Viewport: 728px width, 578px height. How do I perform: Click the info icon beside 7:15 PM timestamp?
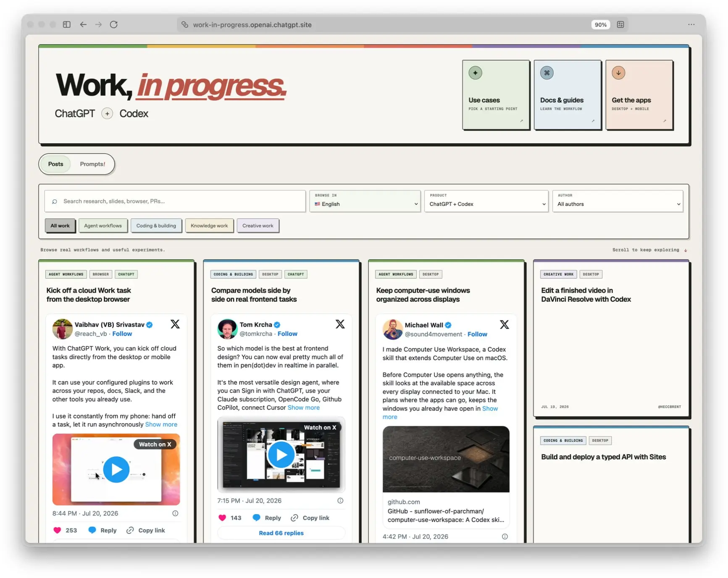coord(340,501)
